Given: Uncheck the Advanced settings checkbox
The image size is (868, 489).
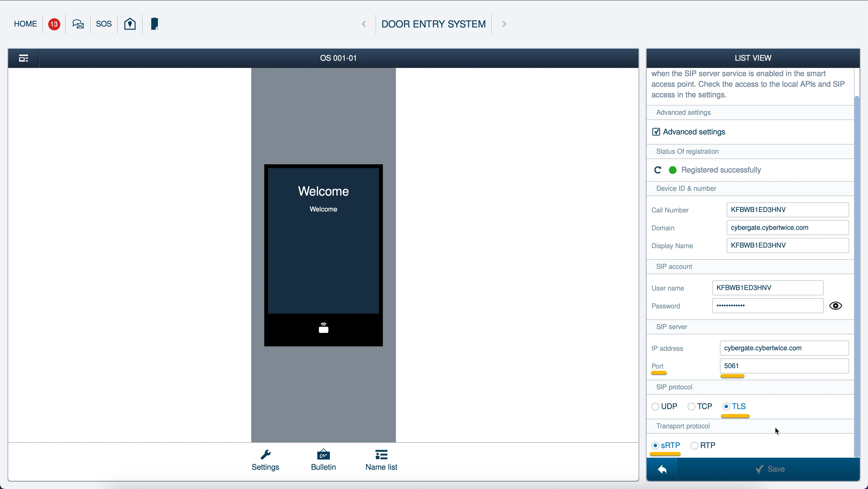Looking at the screenshot, I should [x=656, y=132].
